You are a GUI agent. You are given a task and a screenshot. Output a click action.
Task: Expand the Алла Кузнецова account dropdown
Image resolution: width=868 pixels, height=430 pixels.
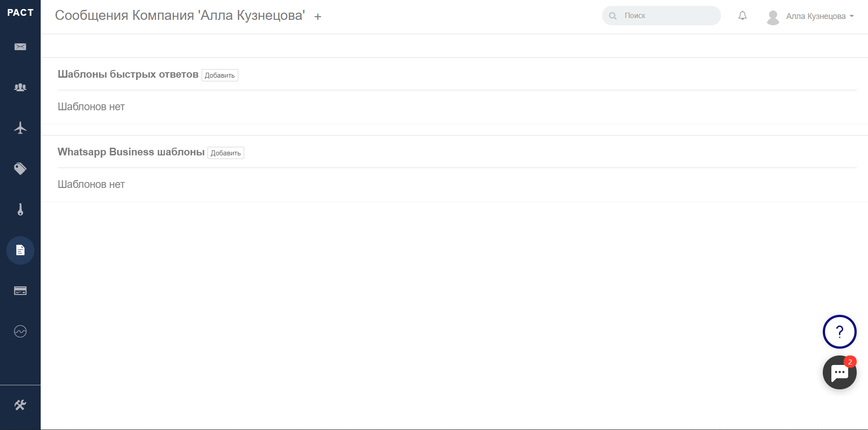coord(820,16)
